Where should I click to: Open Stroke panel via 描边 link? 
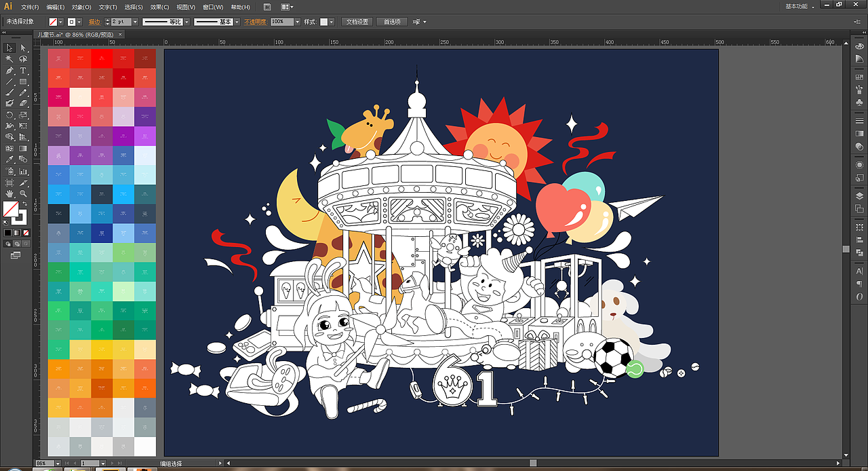click(94, 22)
